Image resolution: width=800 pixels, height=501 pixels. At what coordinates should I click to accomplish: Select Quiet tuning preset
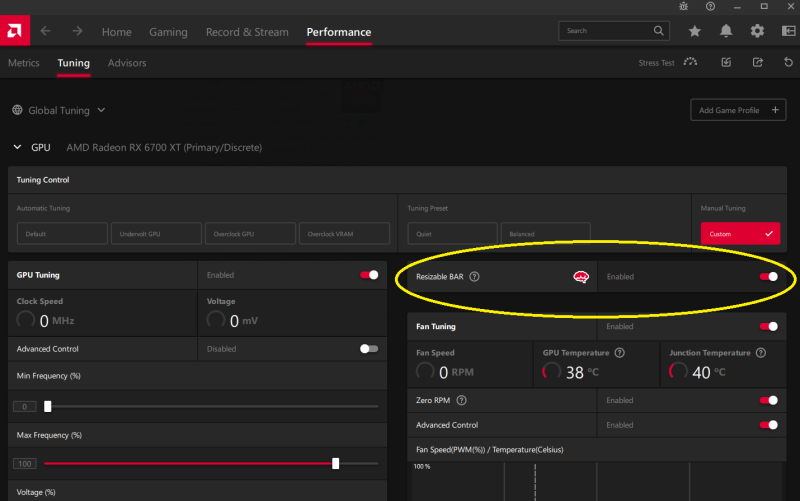pos(453,234)
